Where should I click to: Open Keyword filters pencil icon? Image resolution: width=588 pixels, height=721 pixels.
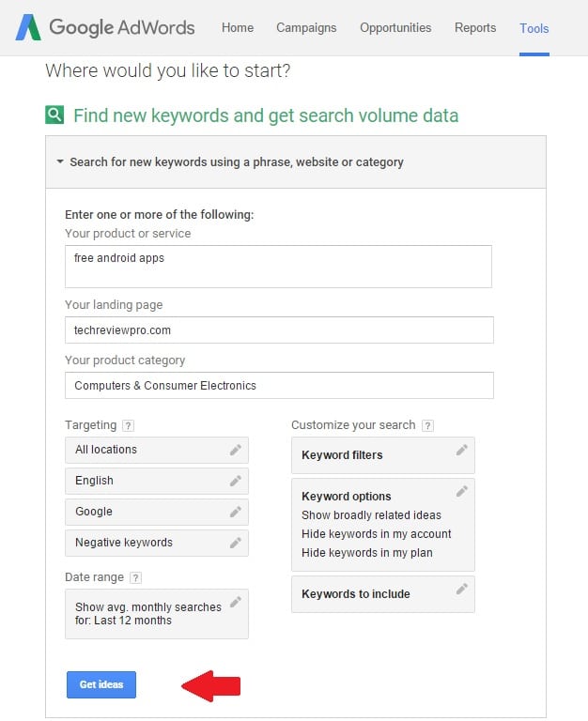(462, 450)
